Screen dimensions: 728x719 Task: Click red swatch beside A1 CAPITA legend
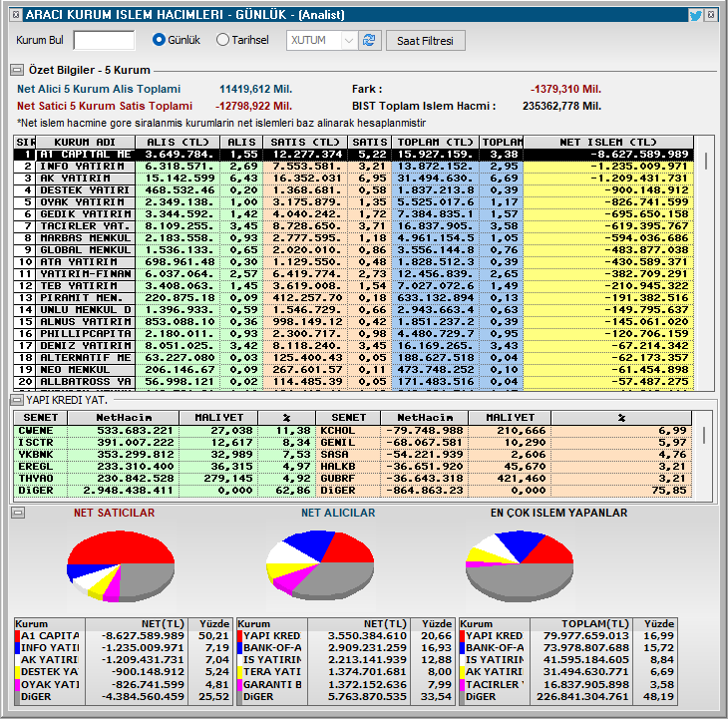[x=17, y=636]
